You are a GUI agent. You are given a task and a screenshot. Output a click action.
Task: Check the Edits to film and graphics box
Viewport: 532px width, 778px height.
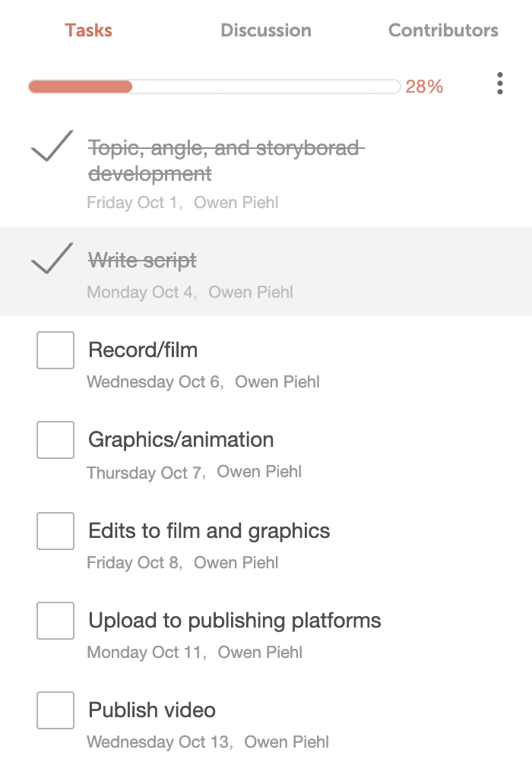[x=55, y=530]
